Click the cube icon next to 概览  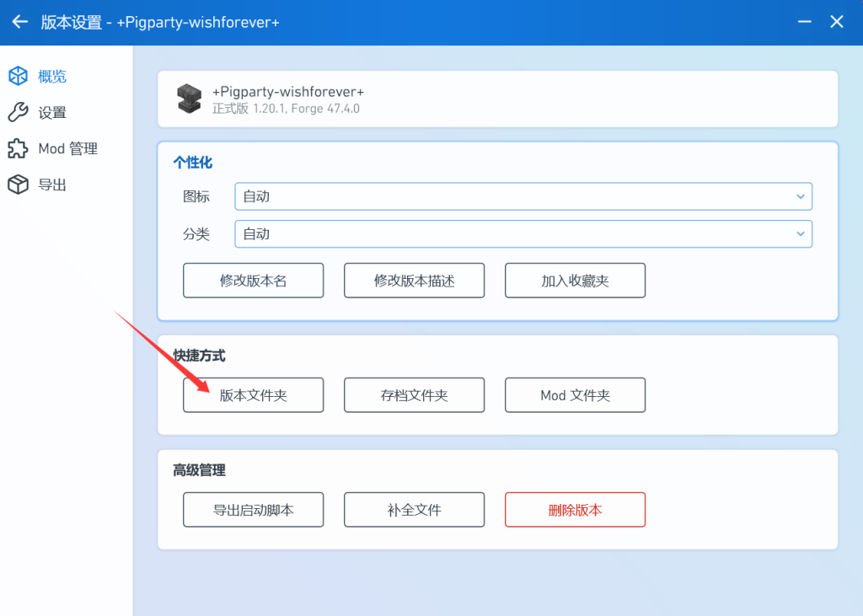click(x=18, y=77)
